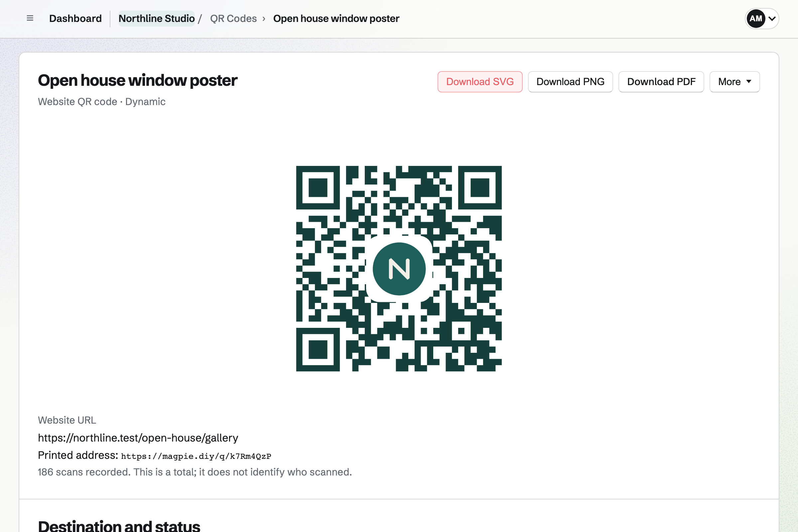Click the 186 scans recorded note
The width and height of the screenshot is (798, 532).
coord(195,472)
